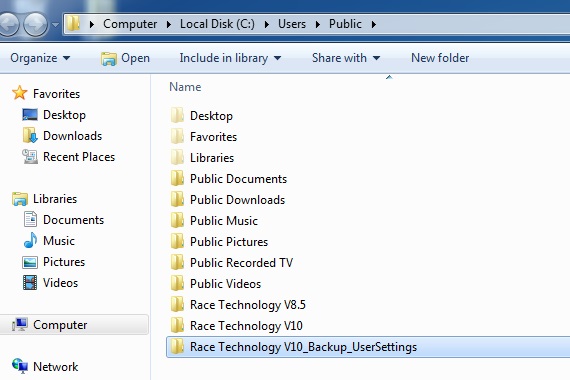Click the folder icon in address bar

click(73, 24)
